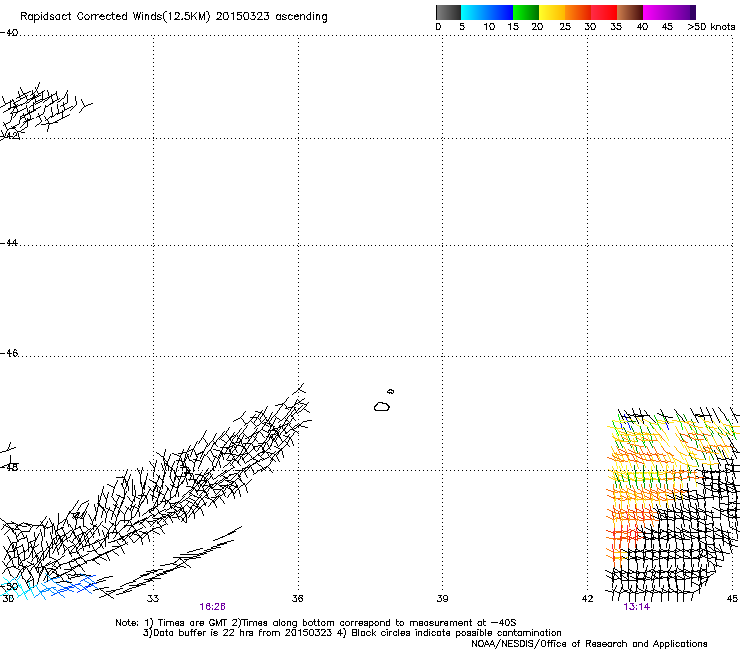Click the latitude label '-46'
740x650 pixels.
click(x=9, y=353)
